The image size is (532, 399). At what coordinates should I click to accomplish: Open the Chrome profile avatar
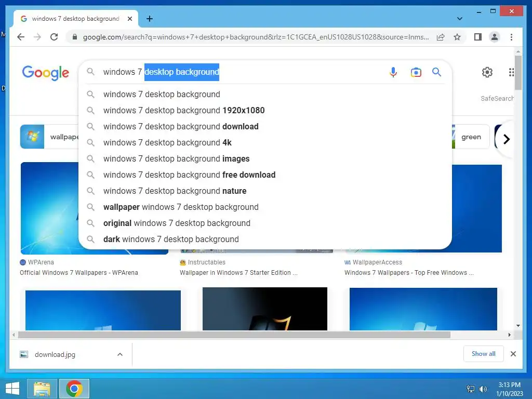pos(495,37)
